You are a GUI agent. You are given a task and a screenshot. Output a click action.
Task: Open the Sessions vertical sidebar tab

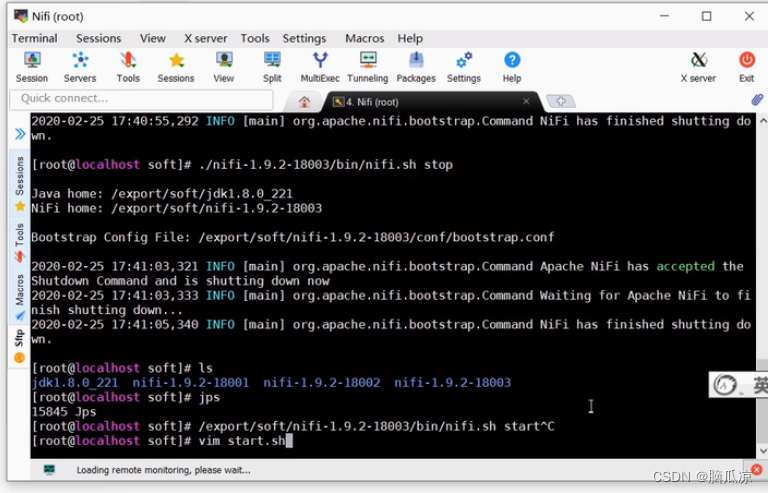click(x=20, y=183)
